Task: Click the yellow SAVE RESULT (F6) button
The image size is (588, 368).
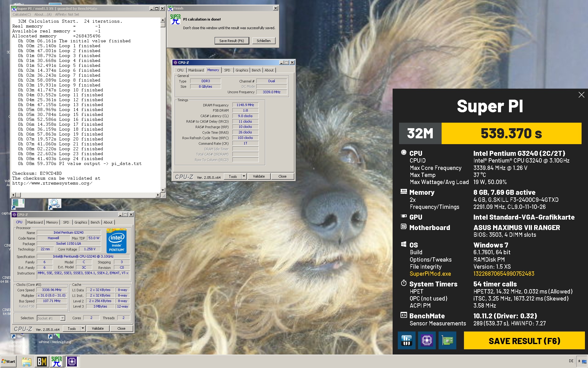Action: [524, 341]
